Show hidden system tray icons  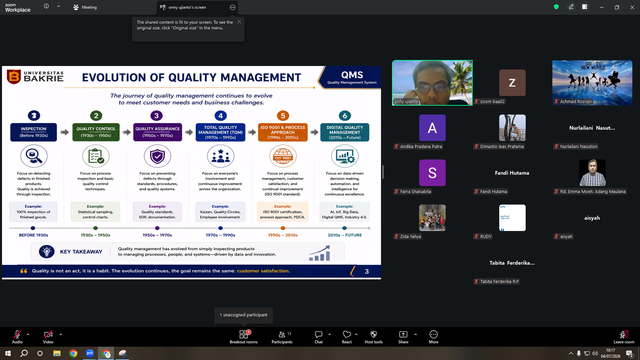(x=571, y=353)
